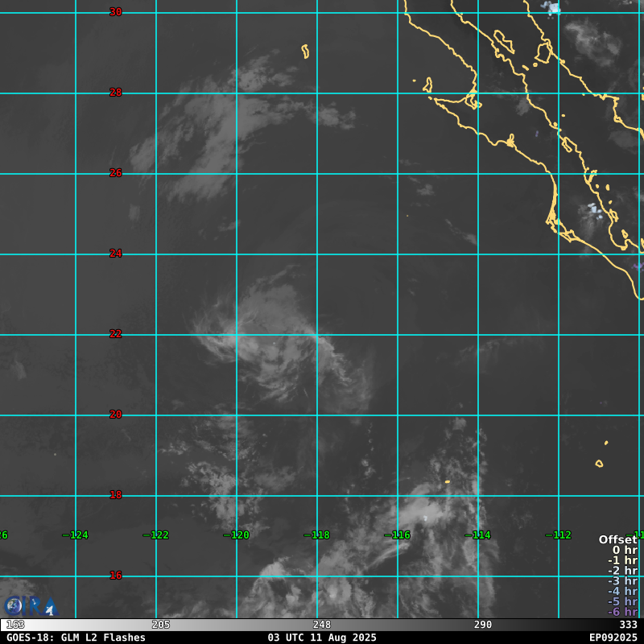
Task: Click colorbar value 248
Action: click(321, 625)
